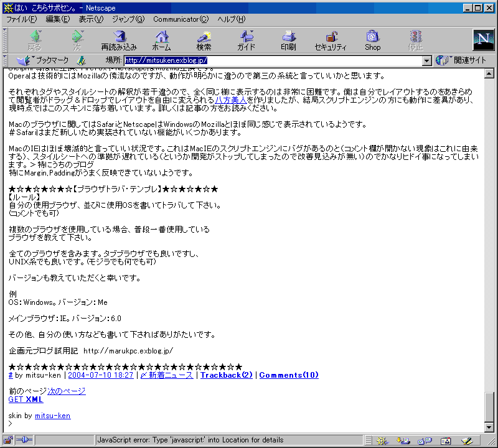Click the text http://marukpc.exblog.jp/

tap(128, 351)
